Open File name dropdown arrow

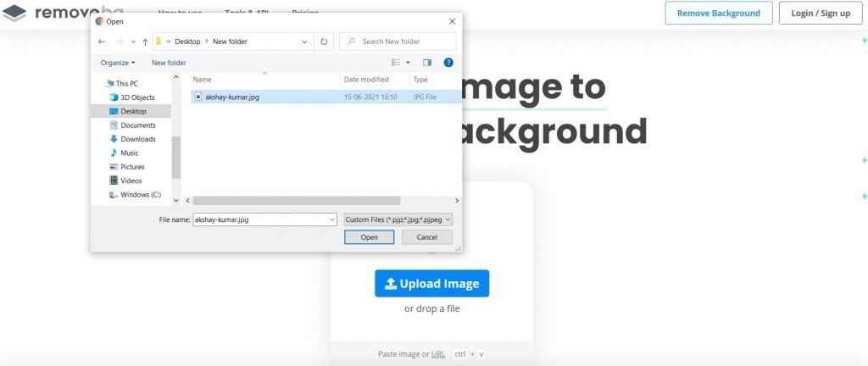point(332,219)
